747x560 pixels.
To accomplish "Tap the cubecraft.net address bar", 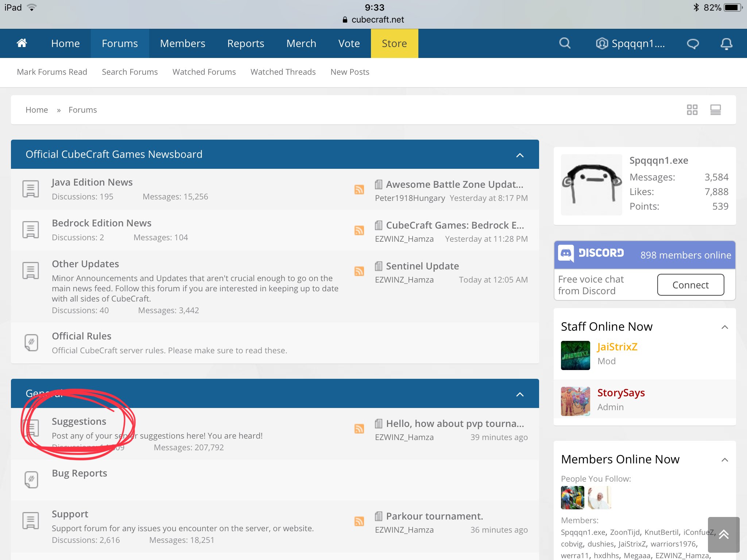I will tap(373, 20).
